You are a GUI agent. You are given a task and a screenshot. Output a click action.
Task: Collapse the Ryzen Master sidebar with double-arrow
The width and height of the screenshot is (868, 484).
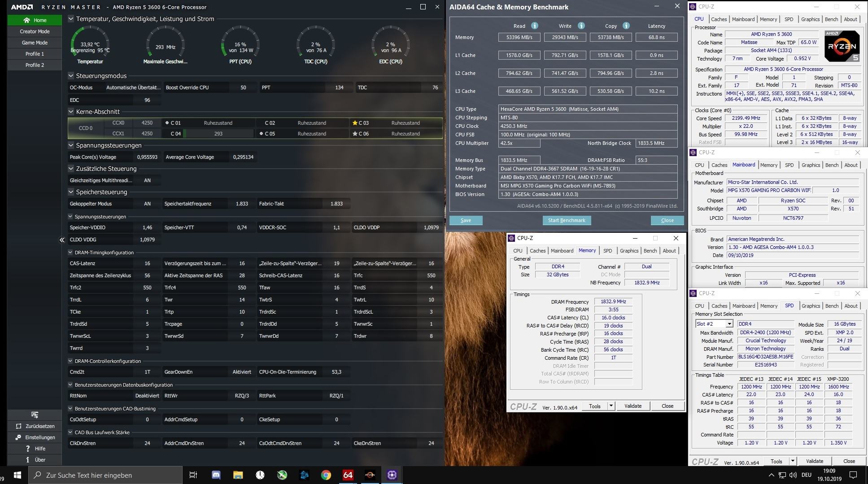pos(62,240)
